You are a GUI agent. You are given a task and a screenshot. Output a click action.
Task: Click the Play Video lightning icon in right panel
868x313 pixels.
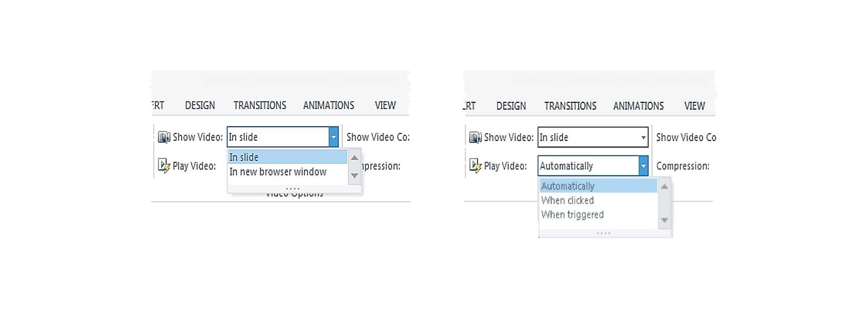(x=475, y=166)
